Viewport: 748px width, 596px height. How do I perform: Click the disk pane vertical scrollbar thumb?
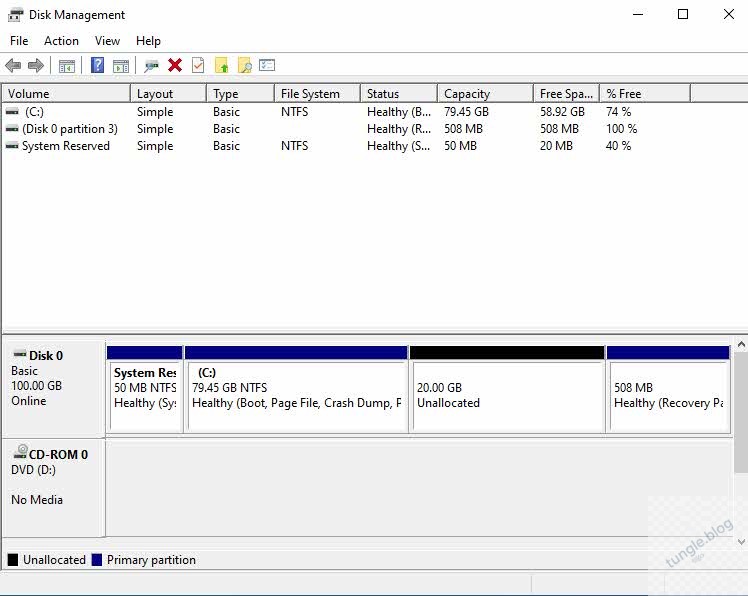click(741, 411)
